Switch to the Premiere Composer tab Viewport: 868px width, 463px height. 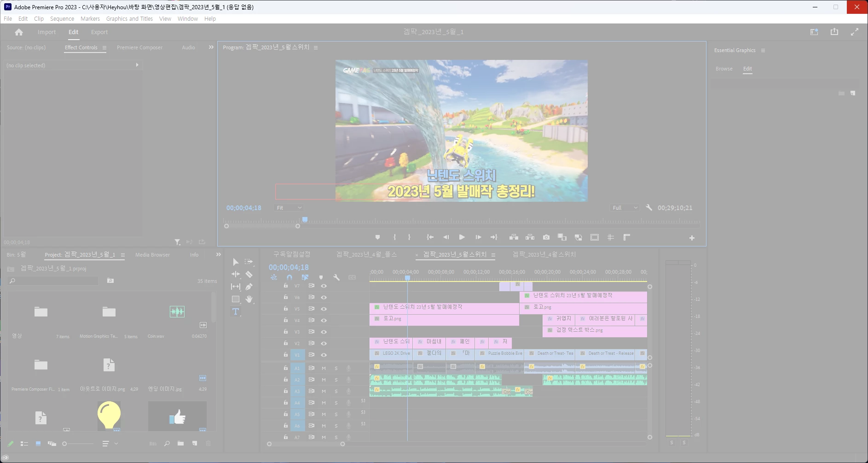pos(139,47)
